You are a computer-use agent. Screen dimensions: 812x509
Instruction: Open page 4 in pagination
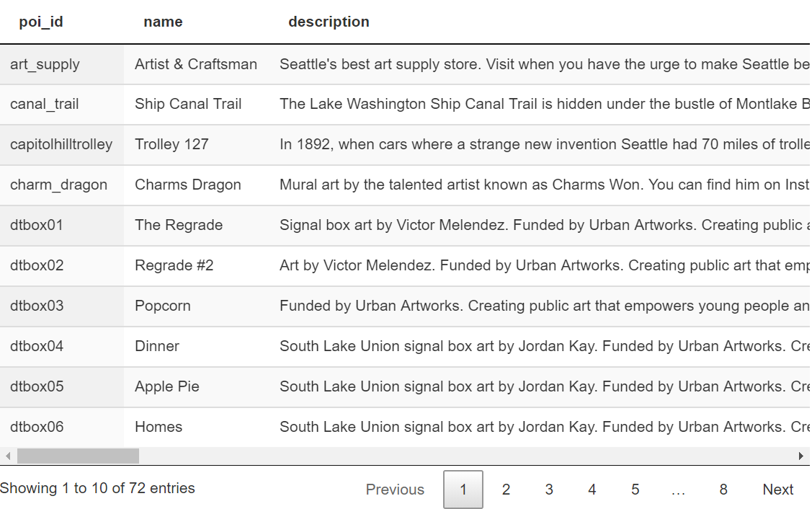[592, 490]
